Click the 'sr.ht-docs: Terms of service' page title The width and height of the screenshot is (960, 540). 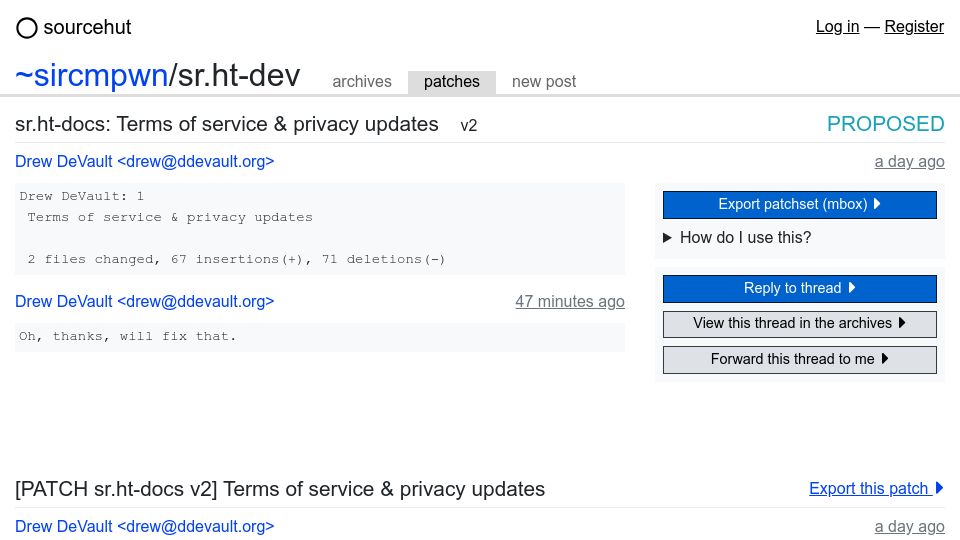coord(227,124)
